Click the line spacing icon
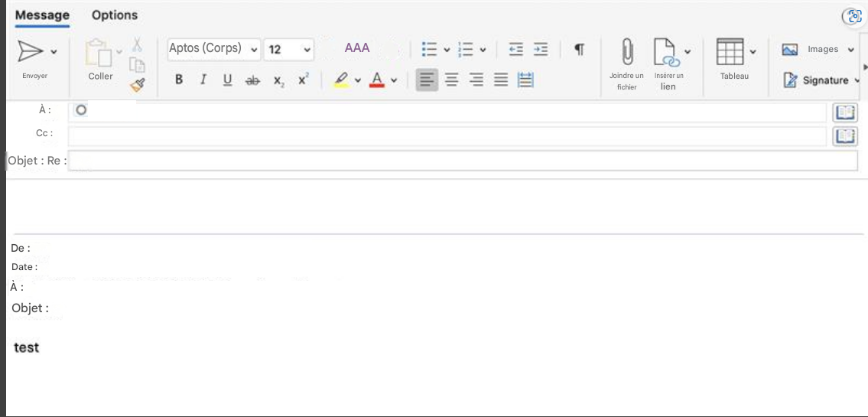The height and width of the screenshot is (417, 868). (525, 81)
